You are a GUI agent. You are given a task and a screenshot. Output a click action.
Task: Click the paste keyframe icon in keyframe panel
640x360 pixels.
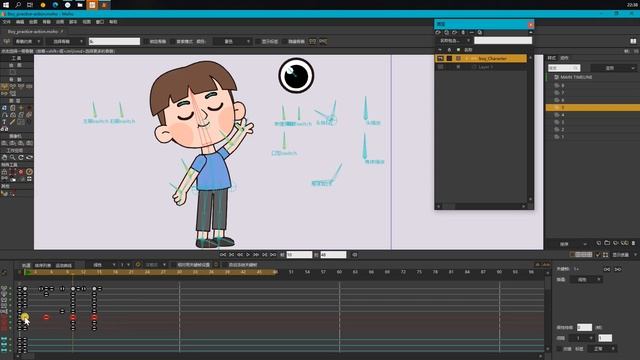tap(618, 269)
